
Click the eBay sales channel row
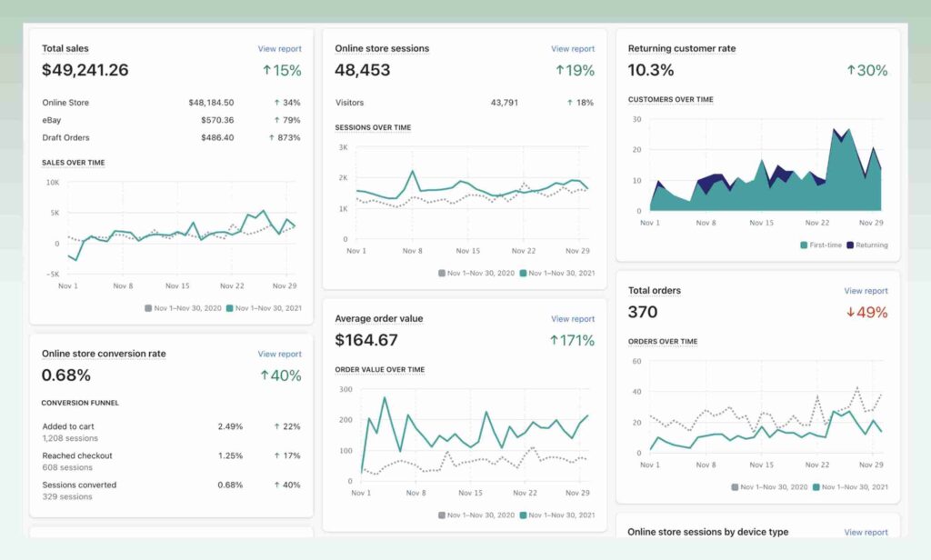point(171,120)
